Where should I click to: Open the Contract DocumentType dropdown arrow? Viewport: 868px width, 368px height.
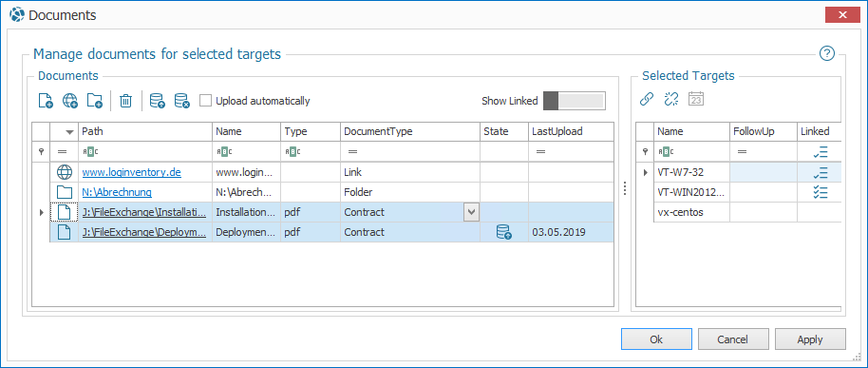click(x=471, y=212)
